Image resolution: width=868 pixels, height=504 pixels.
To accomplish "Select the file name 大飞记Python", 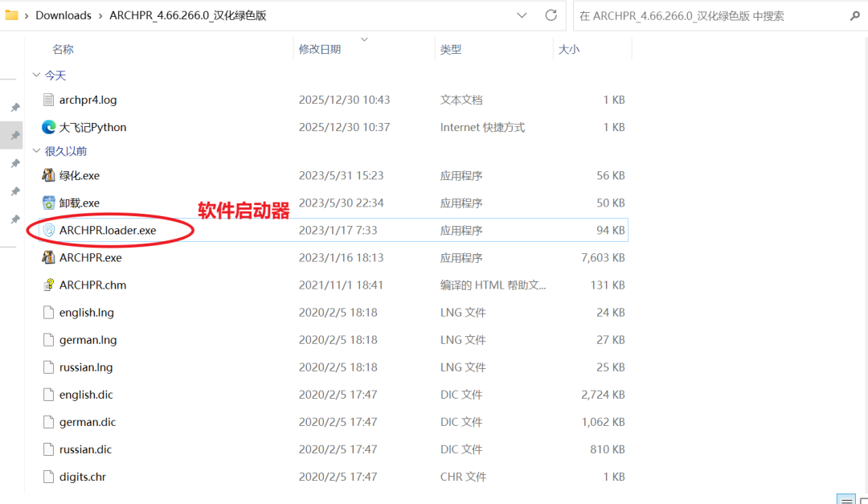I will click(93, 127).
